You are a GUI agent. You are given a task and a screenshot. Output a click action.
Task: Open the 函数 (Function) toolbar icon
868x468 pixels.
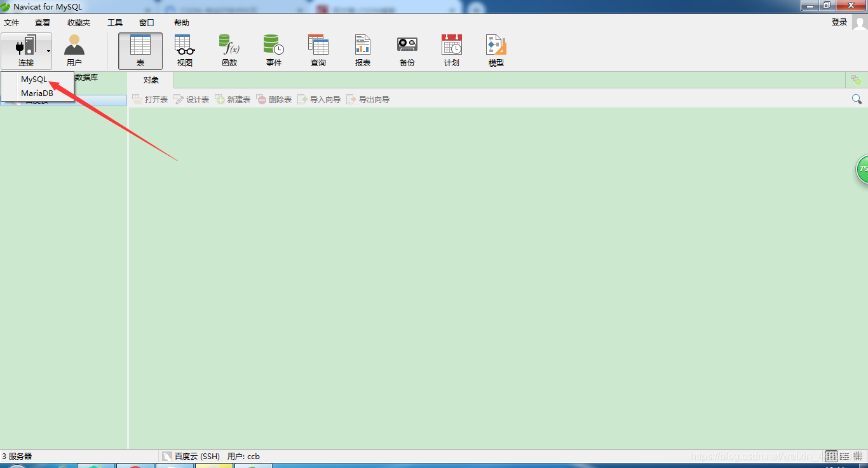click(x=229, y=51)
